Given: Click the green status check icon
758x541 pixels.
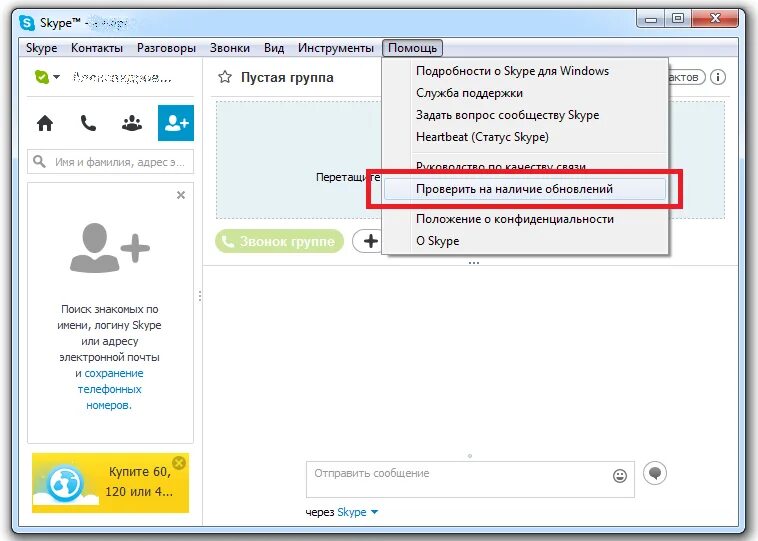Looking at the screenshot, I should pyautogui.click(x=42, y=77).
